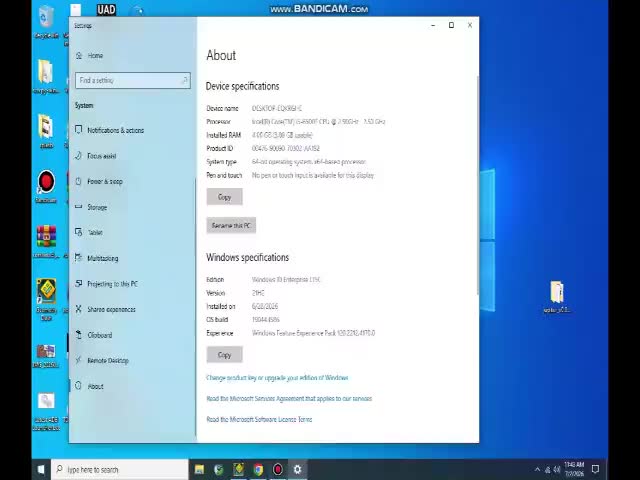This screenshot has width=640, height=480.
Task: Select the WinRAR archive on the desktop
Action: [46, 242]
